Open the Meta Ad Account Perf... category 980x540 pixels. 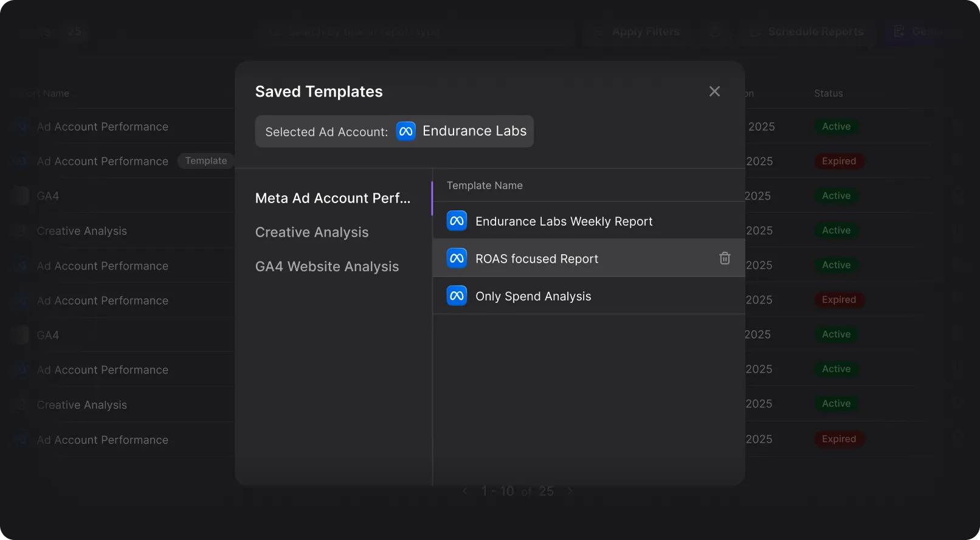[333, 198]
